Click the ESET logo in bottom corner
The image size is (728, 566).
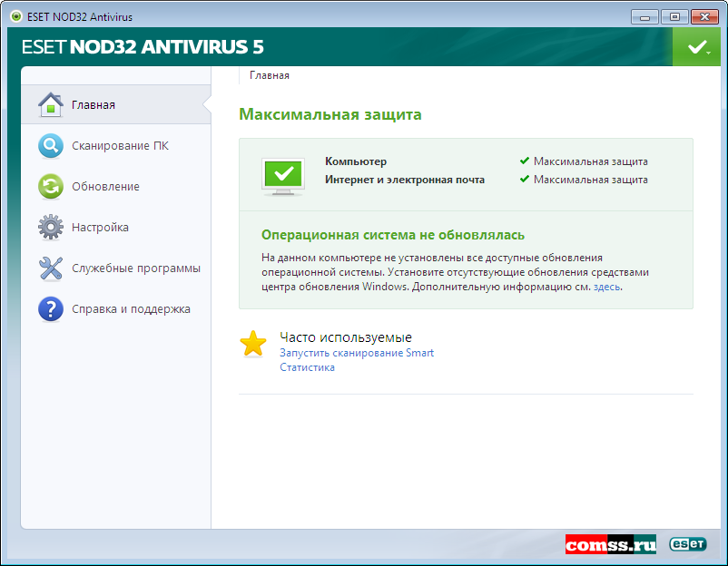[688, 543]
